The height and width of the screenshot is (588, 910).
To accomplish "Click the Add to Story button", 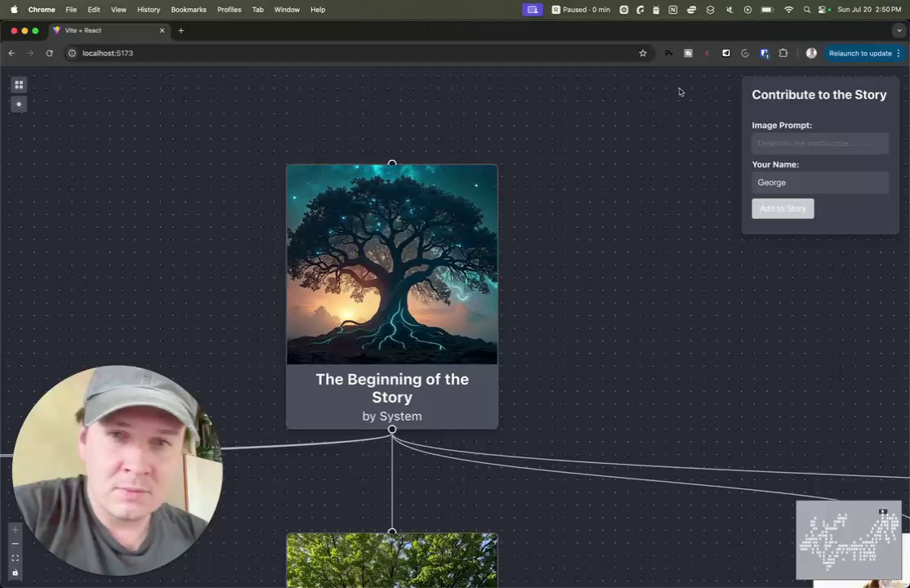I will (783, 208).
